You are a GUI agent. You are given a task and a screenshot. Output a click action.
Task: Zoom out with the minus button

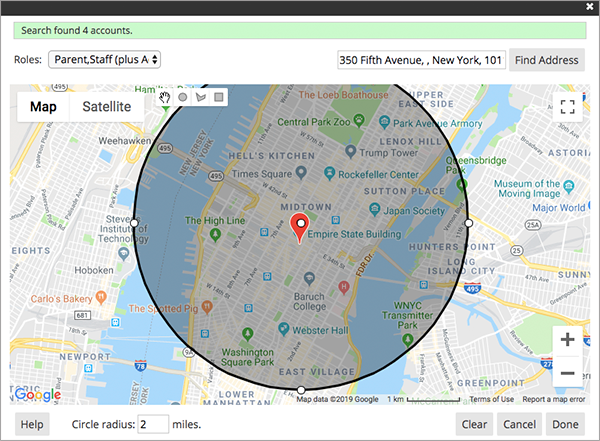(567, 373)
